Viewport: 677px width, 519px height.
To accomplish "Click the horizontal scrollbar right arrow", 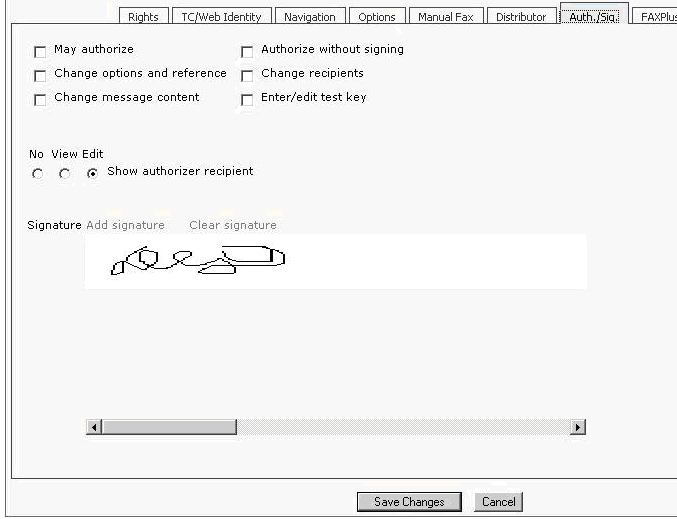I will pyautogui.click(x=577, y=427).
